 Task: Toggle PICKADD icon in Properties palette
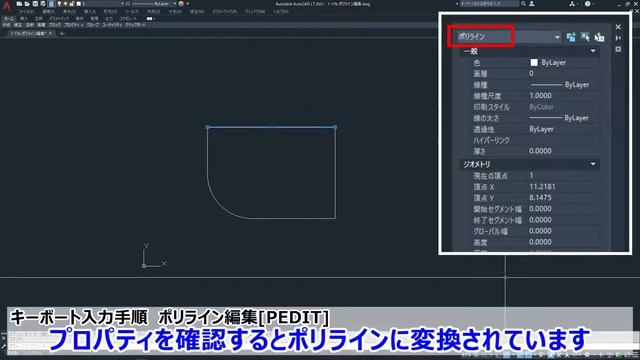[571, 37]
